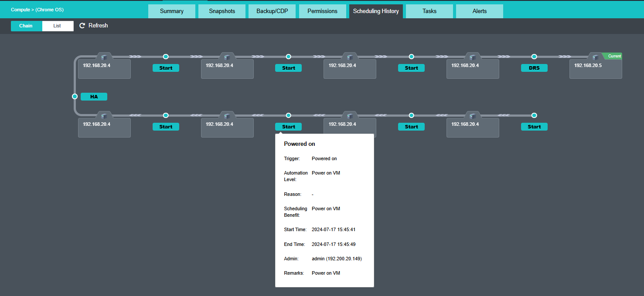Viewport: 644px width, 296px height.
Task: Go to the Backup/CDP tab
Action: point(272,11)
